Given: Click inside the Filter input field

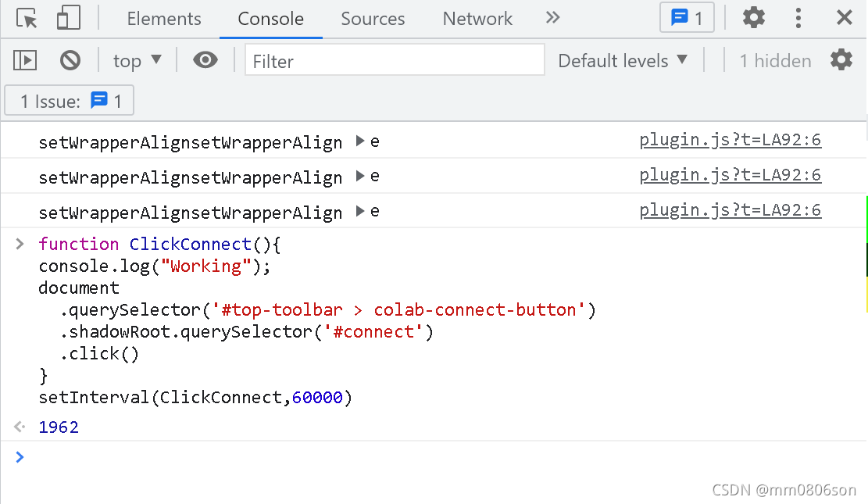Looking at the screenshot, I should [x=395, y=59].
